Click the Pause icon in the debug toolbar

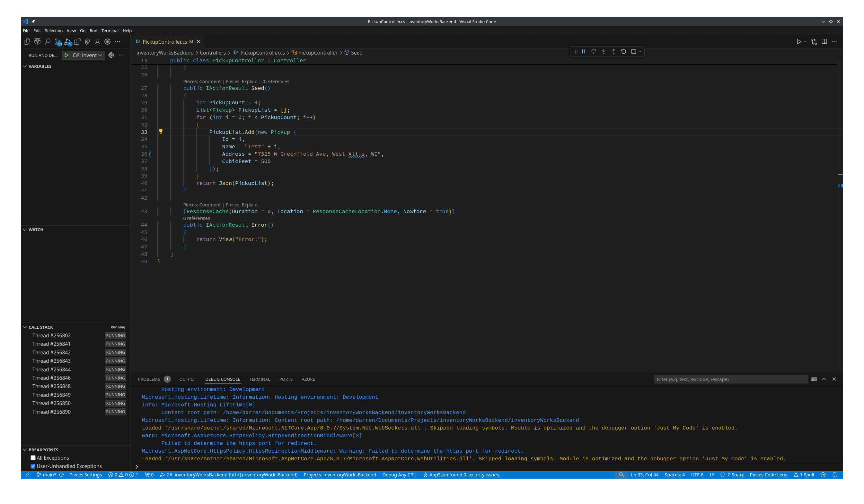pyautogui.click(x=584, y=51)
